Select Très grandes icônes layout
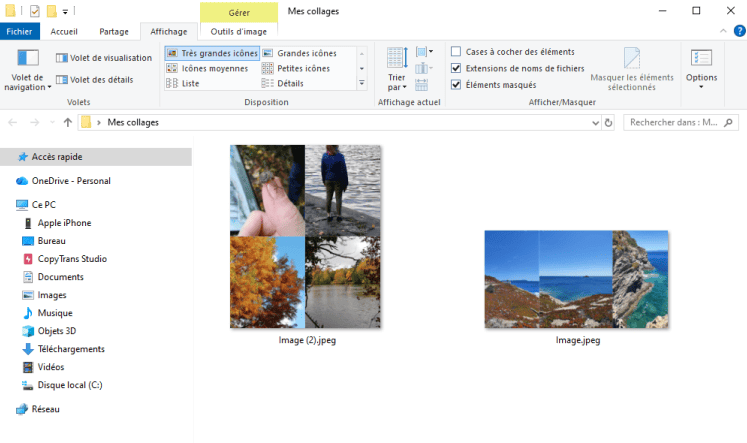 click(212, 53)
